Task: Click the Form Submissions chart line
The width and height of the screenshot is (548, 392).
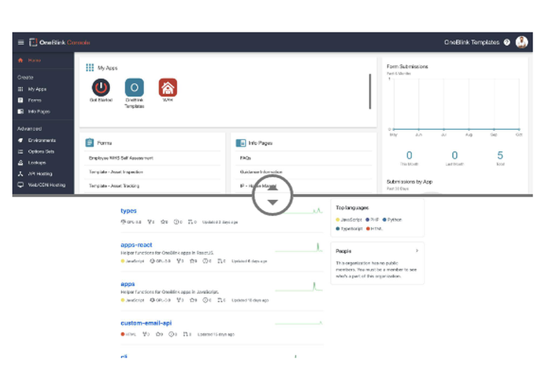Action: pyautogui.click(x=456, y=129)
